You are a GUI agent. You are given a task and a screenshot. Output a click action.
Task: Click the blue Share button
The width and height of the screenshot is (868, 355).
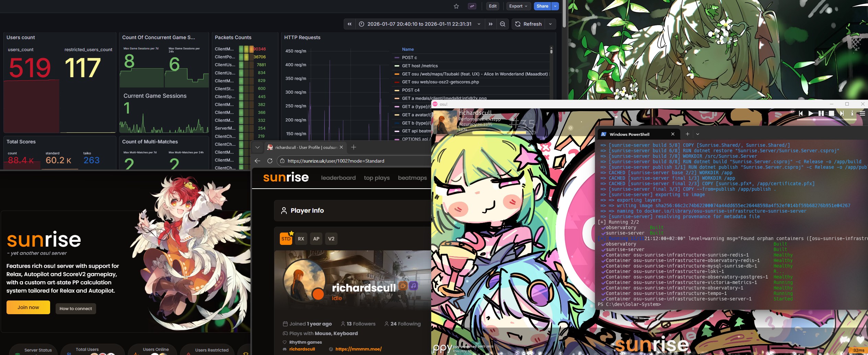542,6
